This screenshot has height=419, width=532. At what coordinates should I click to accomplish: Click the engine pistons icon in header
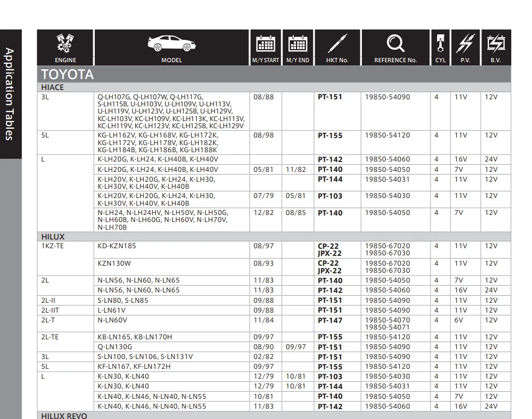point(65,43)
